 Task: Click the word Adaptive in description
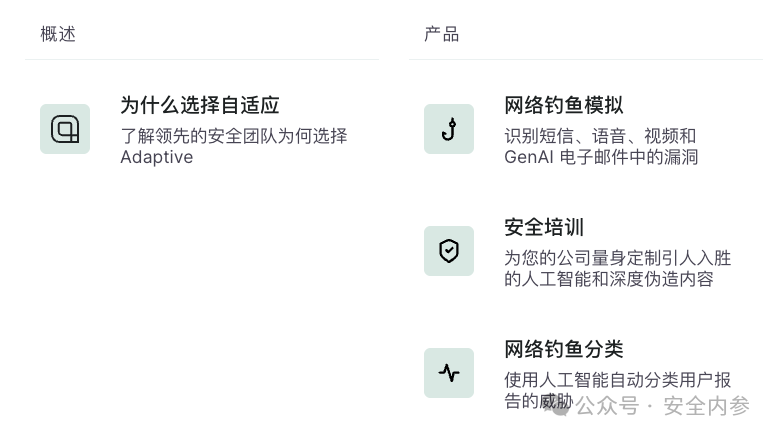(x=157, y=157)
